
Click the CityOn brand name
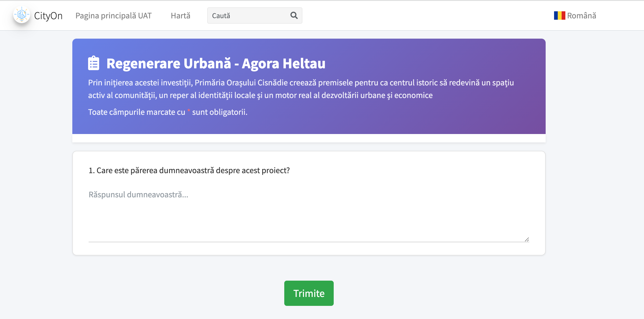48,16
